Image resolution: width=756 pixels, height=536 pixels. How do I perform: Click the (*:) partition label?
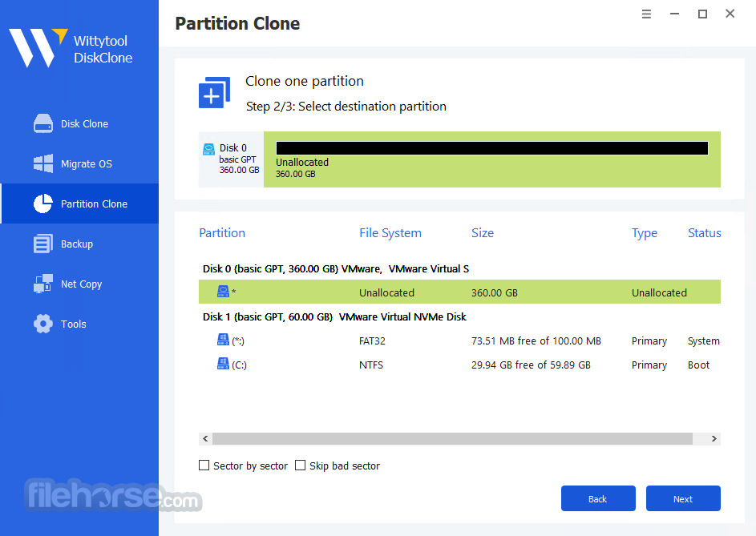[237, 341]
